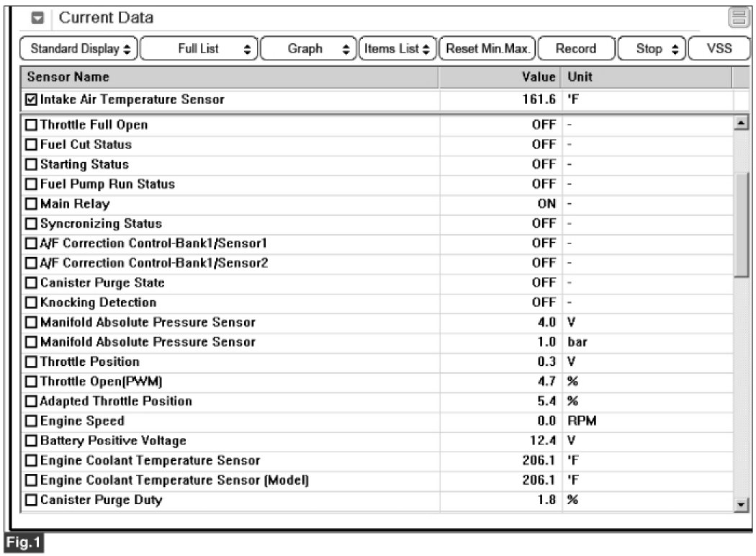Screen dimensions: 756x556
Task: Tick the Knocking Detection checkbox
Action: pyautogui.click(x=31, y=302)
